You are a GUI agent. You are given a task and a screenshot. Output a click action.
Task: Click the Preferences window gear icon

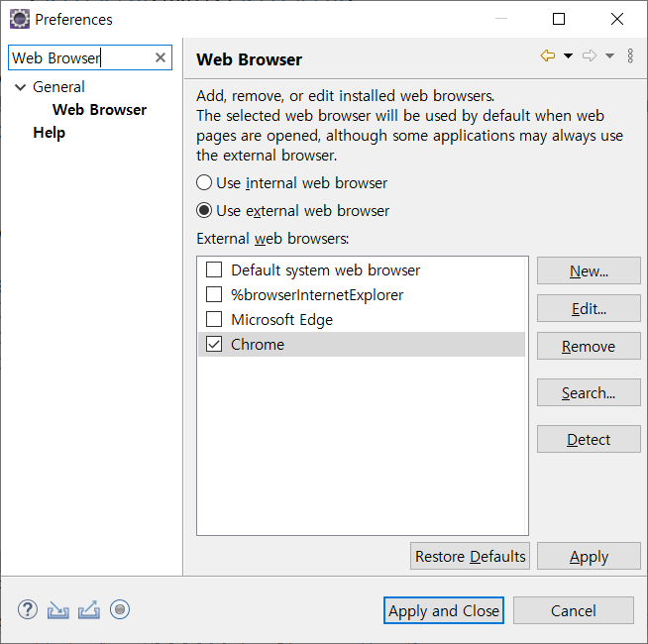point(20,19)
